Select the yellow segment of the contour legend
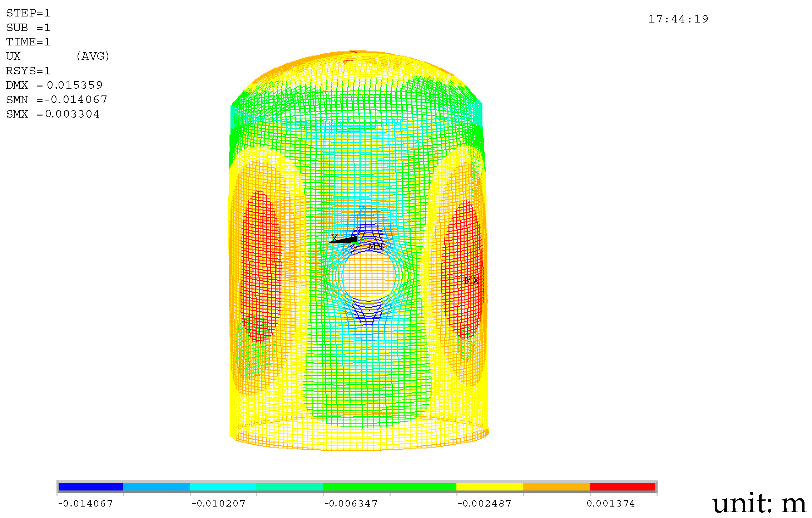 (490, 487)
